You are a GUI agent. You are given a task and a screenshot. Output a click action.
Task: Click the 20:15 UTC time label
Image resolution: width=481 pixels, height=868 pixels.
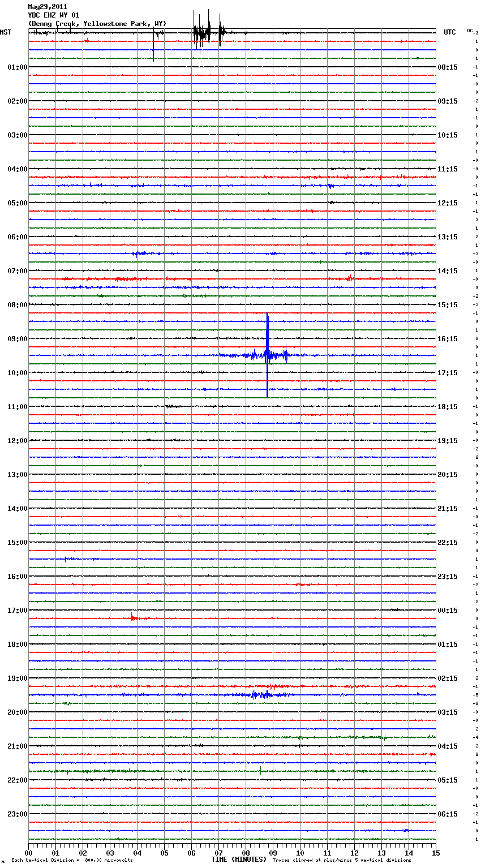pyautogui.click(x=448, y=475)
